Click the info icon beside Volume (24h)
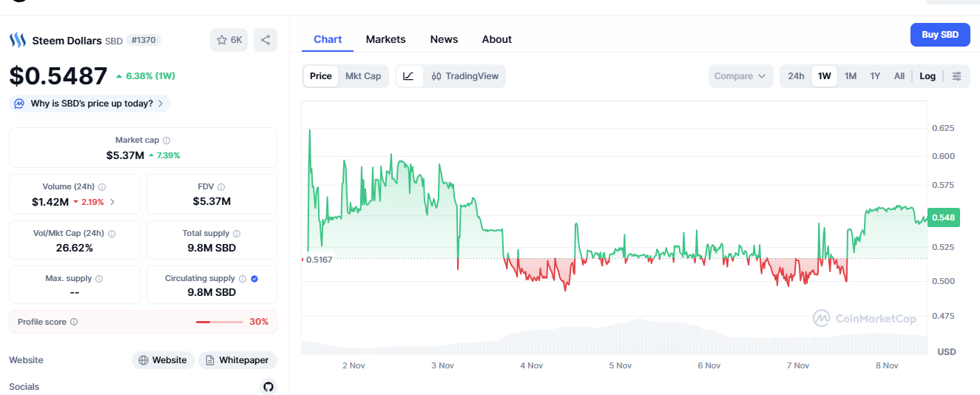This screenshot has width=980, height=395. [x=102, y=187]
